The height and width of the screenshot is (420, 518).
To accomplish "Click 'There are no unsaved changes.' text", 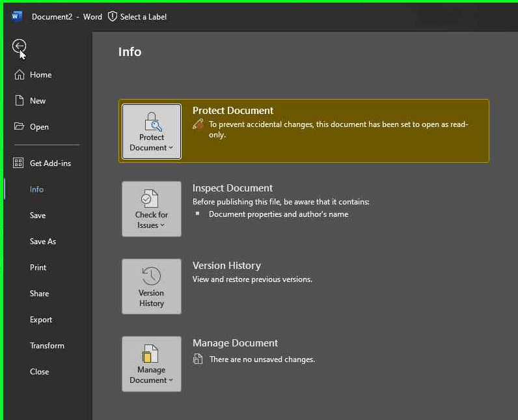I will tap(262, 359).
